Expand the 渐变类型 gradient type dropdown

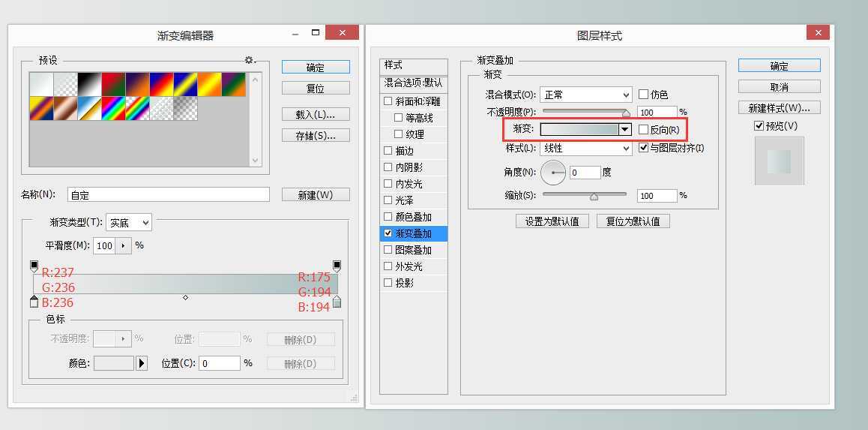129,222
